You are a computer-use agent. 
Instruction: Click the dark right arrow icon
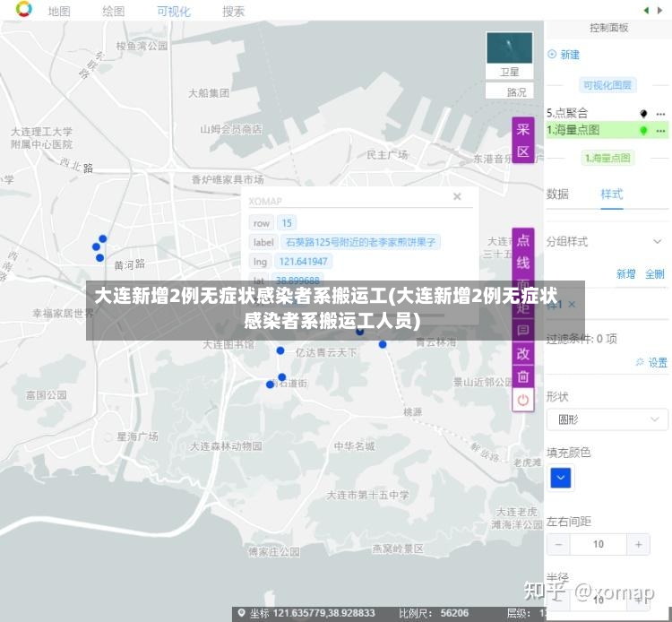[659, 10]
